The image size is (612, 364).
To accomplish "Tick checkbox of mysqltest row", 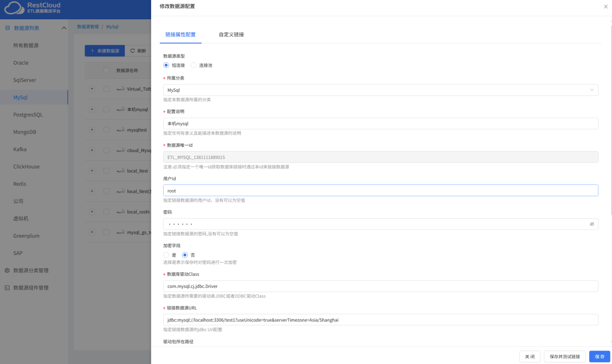I will coord(106,130).
